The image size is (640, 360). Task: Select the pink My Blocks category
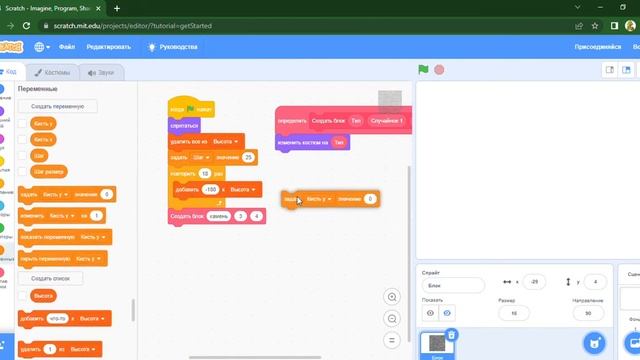click(x=3, y=277)
